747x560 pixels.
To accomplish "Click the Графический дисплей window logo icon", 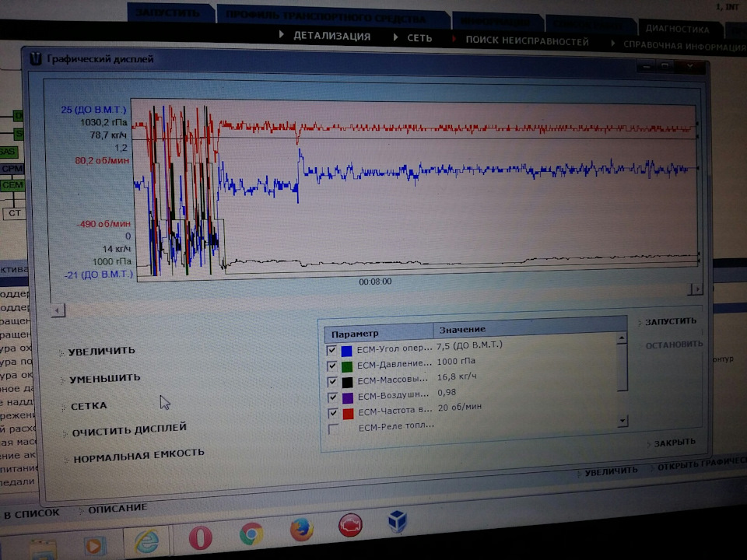I will 36,58.
